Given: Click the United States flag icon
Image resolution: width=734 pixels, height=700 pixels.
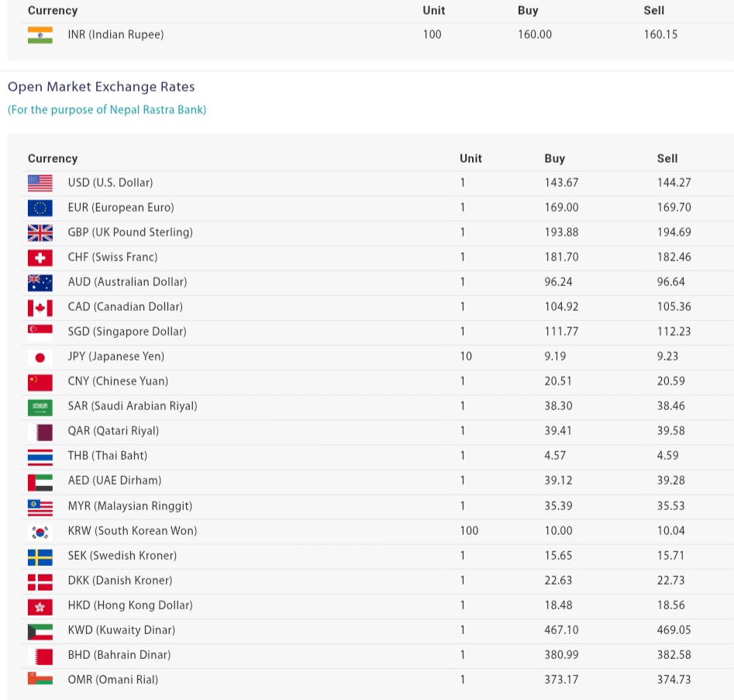Looking at the screenshot, I should click(x=40, y=183).
